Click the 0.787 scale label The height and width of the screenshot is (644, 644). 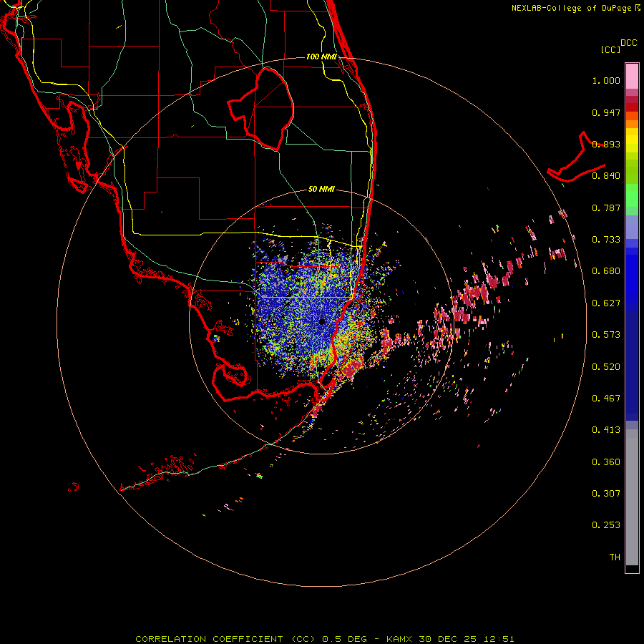point(606,208)
